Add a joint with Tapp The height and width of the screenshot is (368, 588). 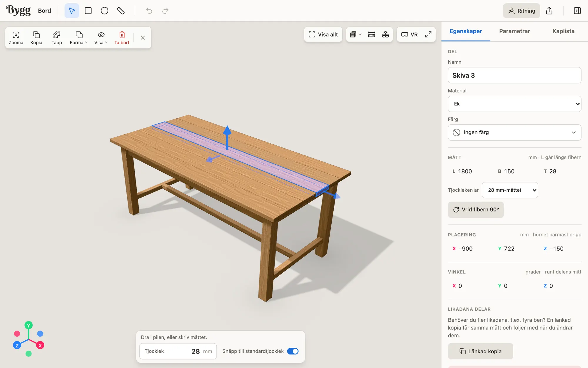point(57,38)
